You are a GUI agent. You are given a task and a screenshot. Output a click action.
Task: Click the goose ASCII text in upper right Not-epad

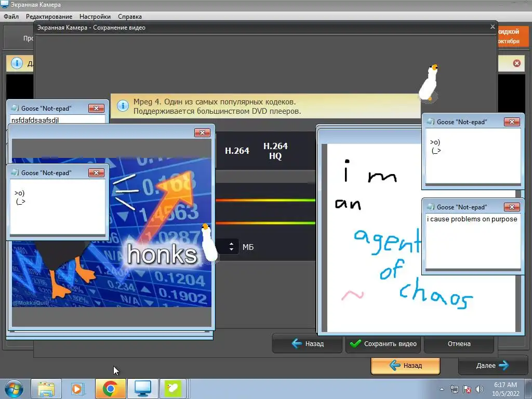click(435, 147)
